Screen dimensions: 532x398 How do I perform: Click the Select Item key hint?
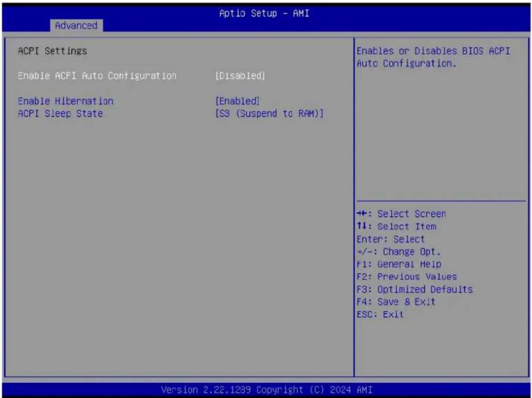pyautogui.click(x=396, y=226)
